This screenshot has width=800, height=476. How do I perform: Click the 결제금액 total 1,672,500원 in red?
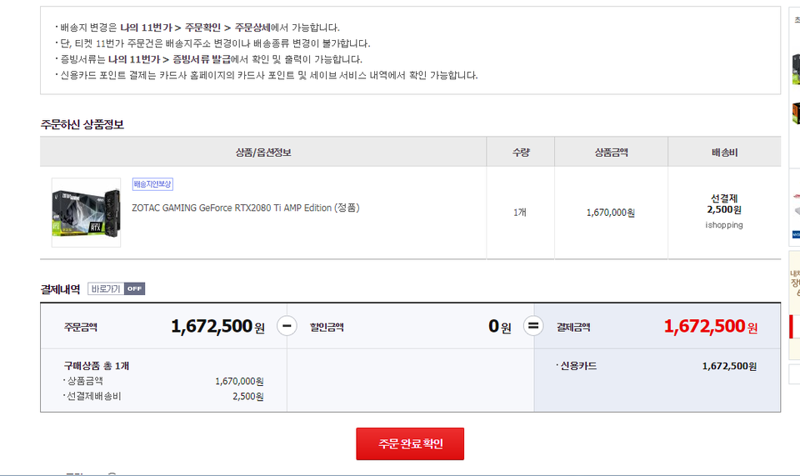click(710, 326)
